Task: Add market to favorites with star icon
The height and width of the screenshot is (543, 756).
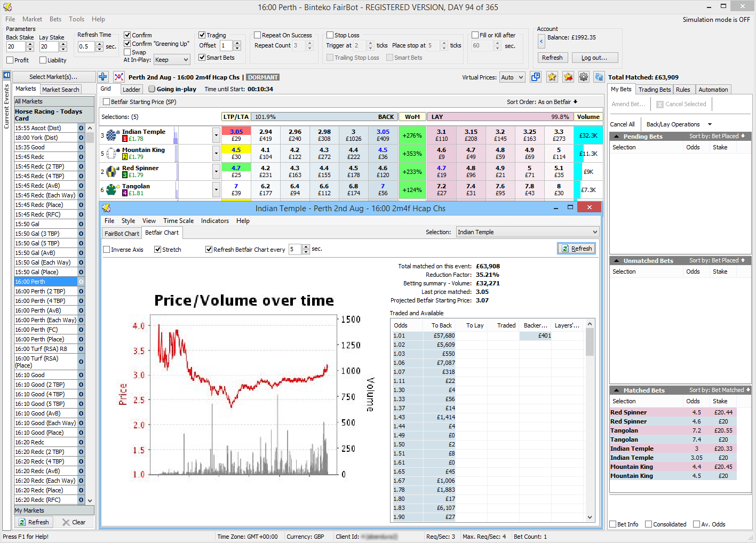Action: [x=552, y=77]
